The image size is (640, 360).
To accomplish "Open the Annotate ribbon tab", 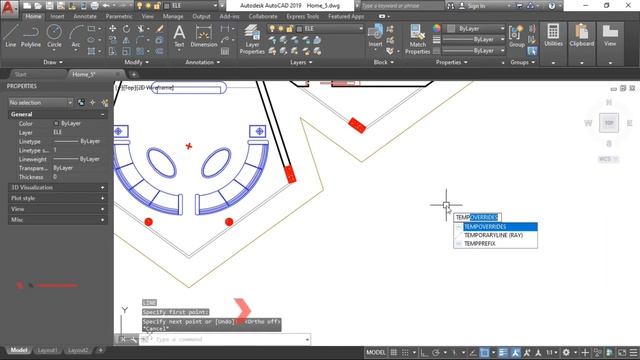I will click(85, 16).
